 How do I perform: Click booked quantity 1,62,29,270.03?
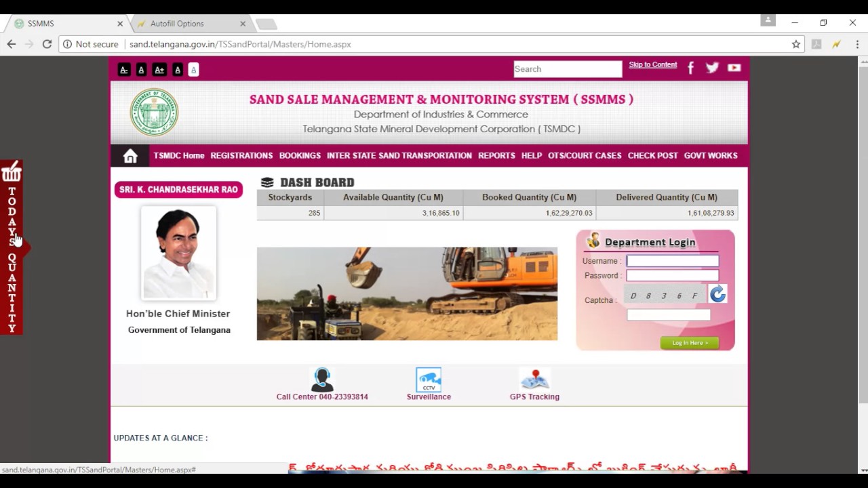click(x=569, y=213)
